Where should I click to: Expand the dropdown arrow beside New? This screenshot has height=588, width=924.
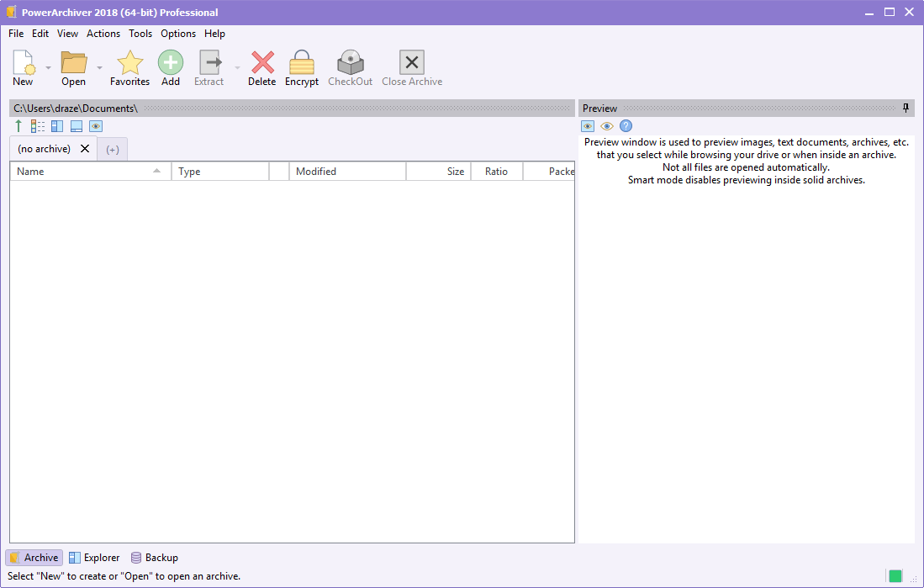[x=48, y=67]
